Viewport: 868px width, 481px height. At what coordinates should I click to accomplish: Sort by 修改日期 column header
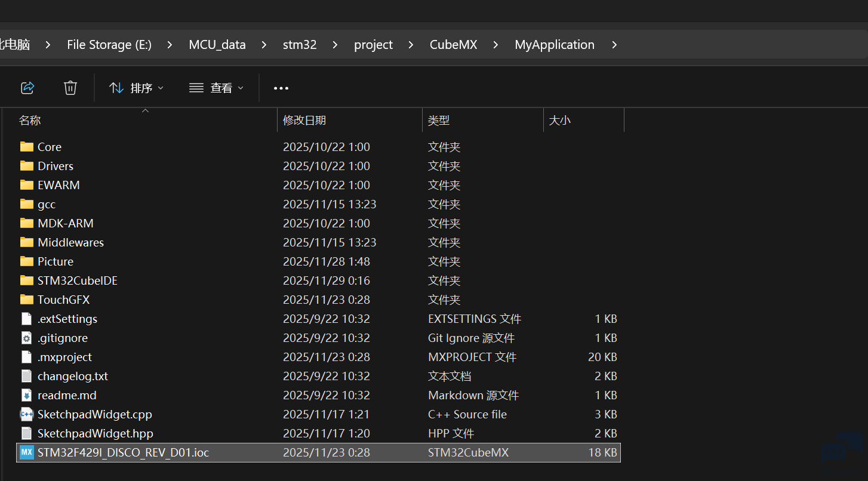tap(304, 121)
